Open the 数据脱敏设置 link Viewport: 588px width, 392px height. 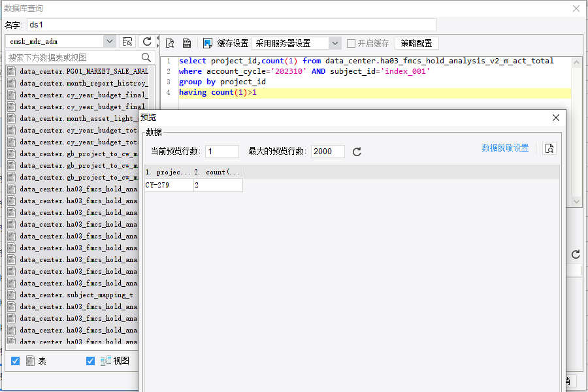coord(505,148)
